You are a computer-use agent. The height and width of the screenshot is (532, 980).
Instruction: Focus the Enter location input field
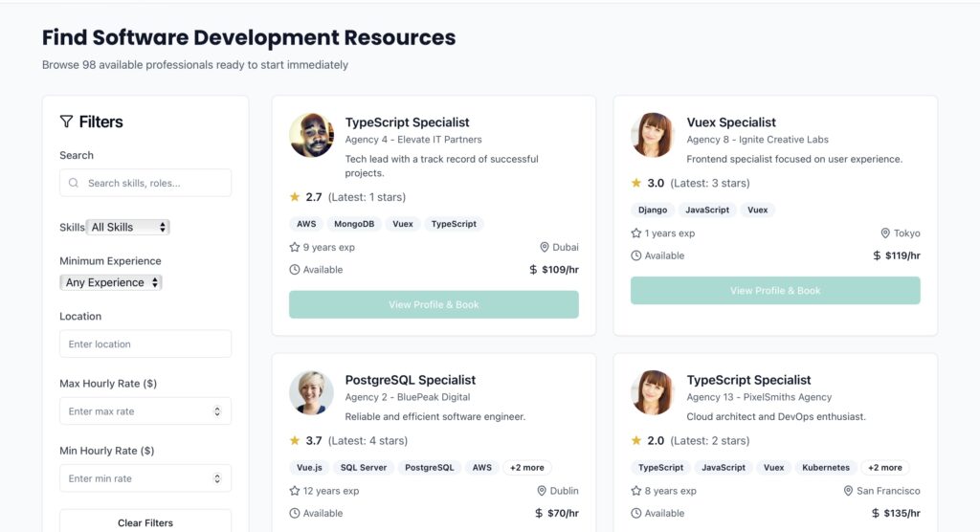145,344
